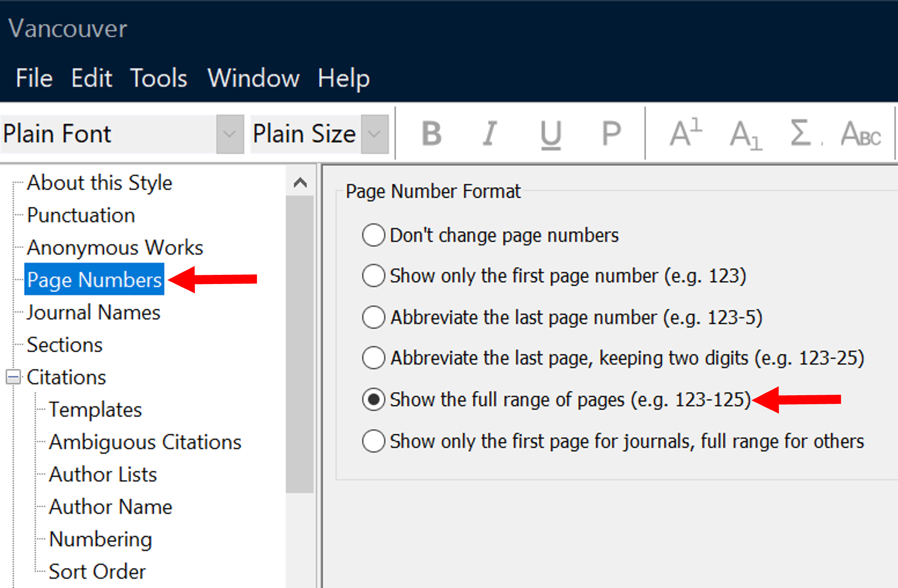Apply Superscript formatting icon
The height and width of the screenshot is (588, 898).
click(685, 133)
